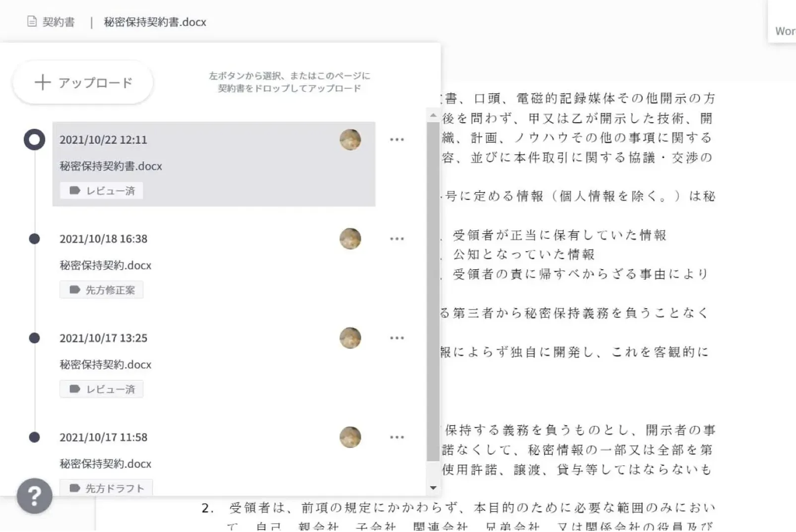Click scrollbar down arrow in version list
Screen dimensions: 796x532
click(433, 488)
